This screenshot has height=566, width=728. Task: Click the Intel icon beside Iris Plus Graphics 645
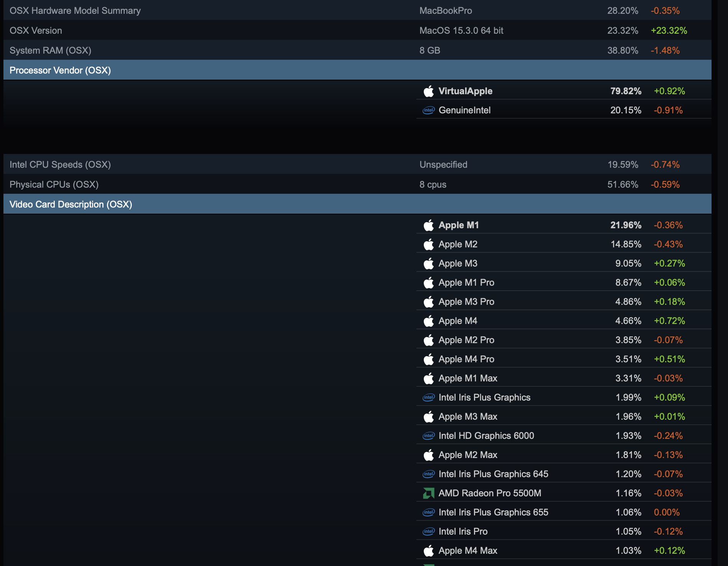click(429, 474)
